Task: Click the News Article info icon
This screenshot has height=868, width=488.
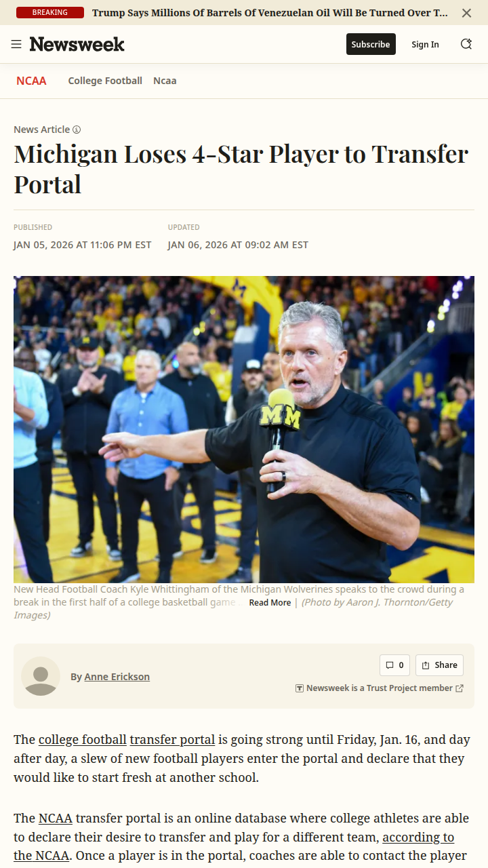Action: [x=77, y=130]
